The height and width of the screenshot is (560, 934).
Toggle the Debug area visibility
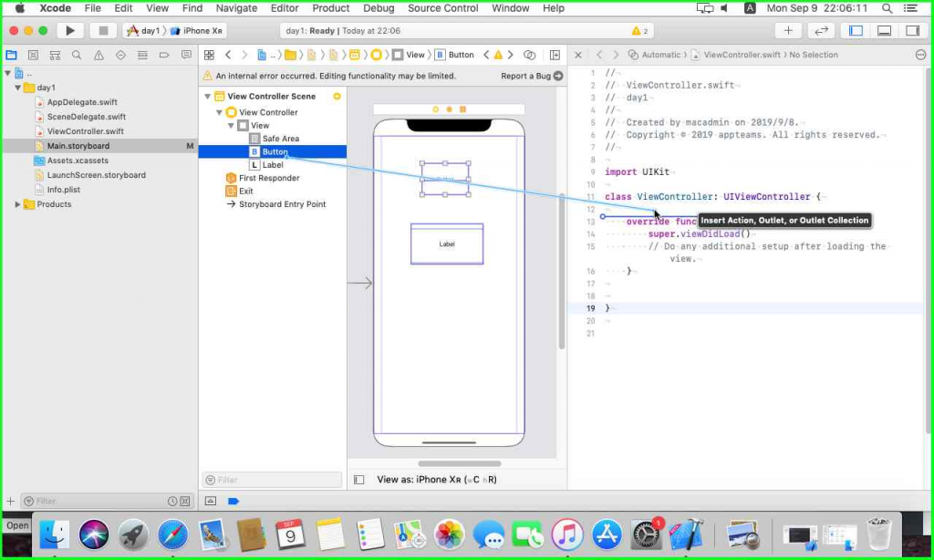[884, 30]
